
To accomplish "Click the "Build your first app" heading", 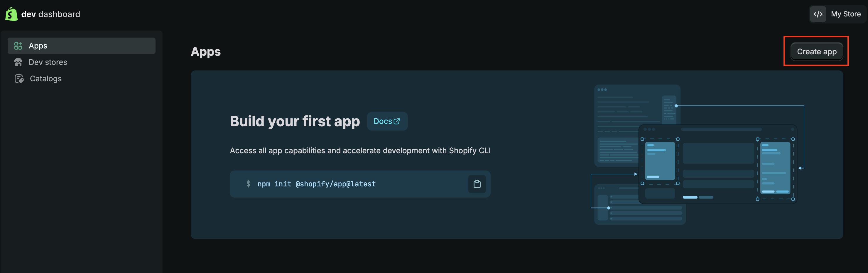I will pyautogui.click(x=295, y=121).
